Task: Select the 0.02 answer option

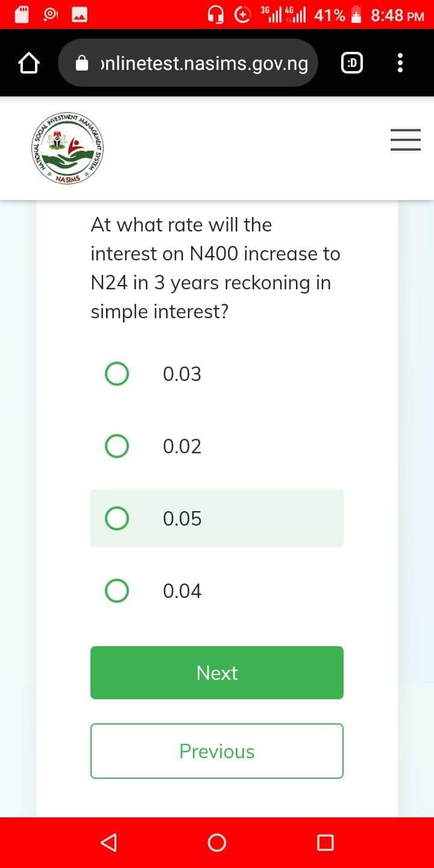Action: (x=217, y=446)
